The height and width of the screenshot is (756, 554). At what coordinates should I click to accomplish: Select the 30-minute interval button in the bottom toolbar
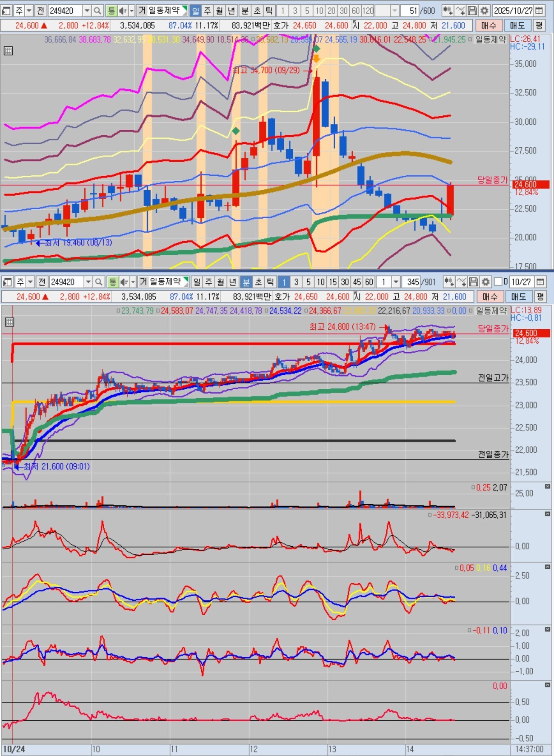click(345, 282)
